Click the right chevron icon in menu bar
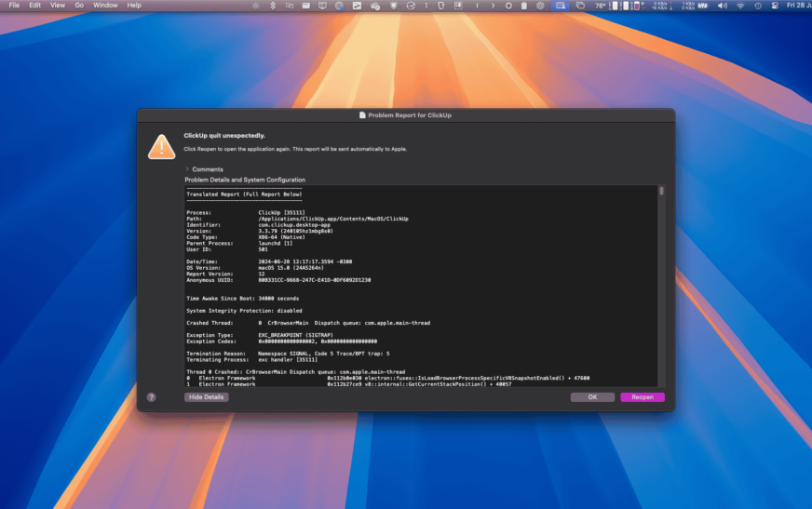Viewport: 812px width, 509px height. coord(493,6)
